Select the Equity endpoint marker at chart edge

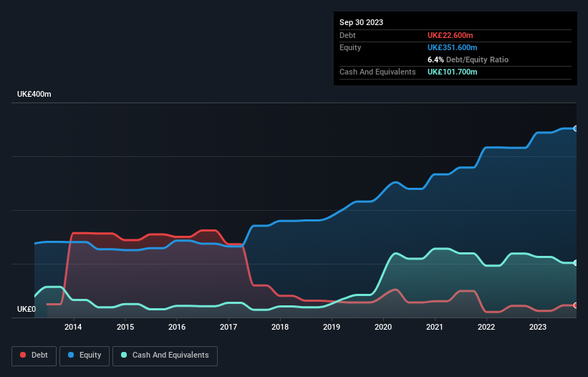(576, 129)
